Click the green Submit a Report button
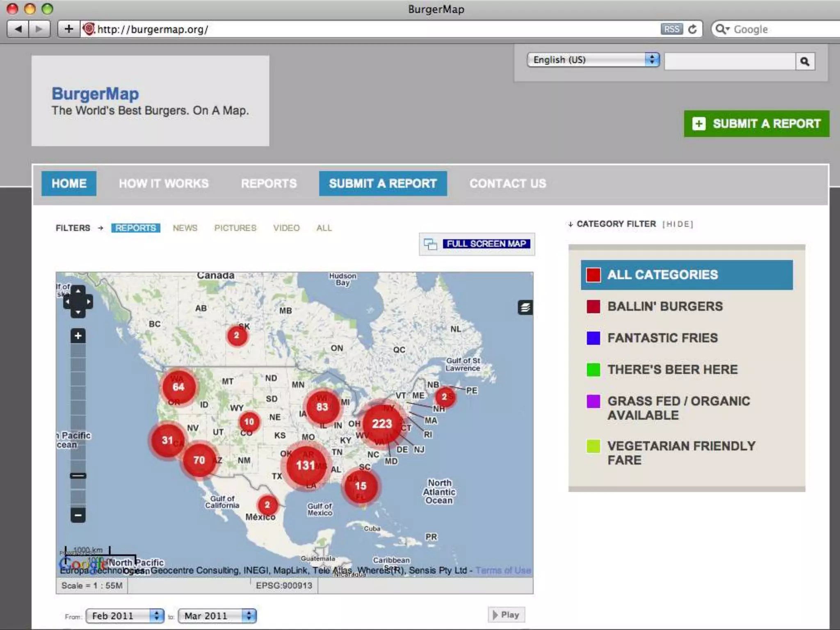The width and height of the screenshot is (840, 630). tap(756, 123)
